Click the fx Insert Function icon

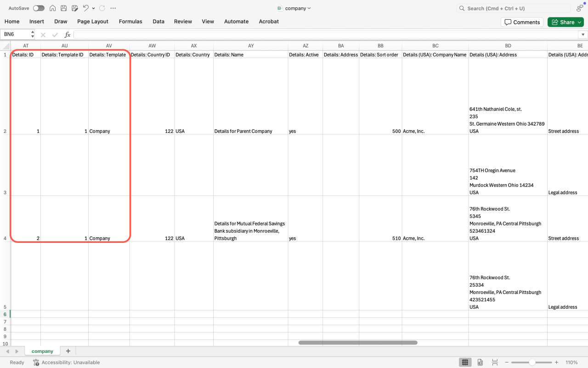pyautogui.click(x=67, y=34)
